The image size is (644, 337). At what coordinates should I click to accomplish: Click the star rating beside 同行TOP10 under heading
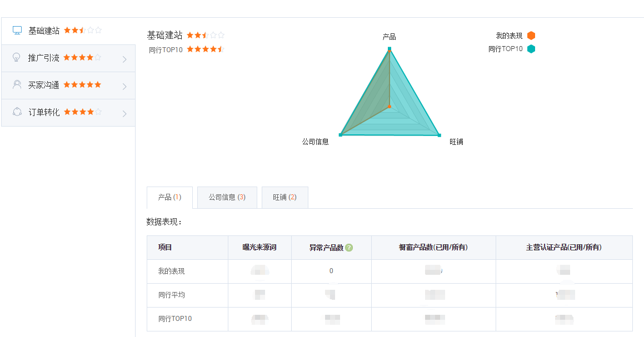[206, 49]
